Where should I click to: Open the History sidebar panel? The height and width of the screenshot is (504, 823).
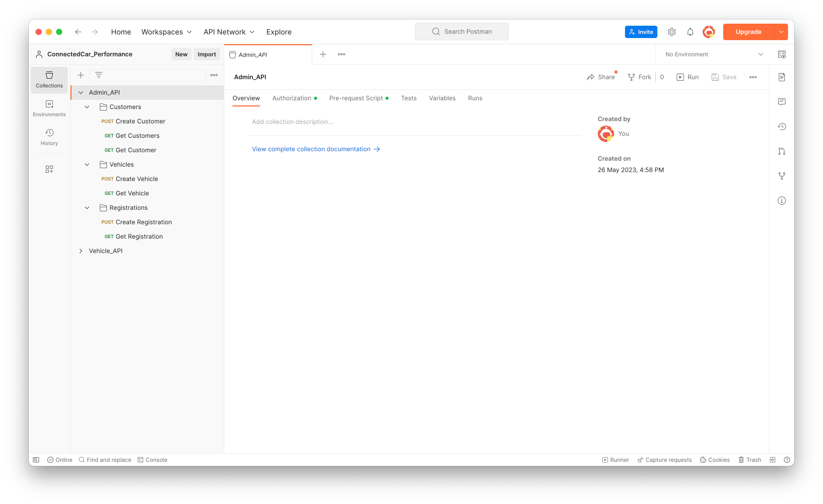coord(49,137)
